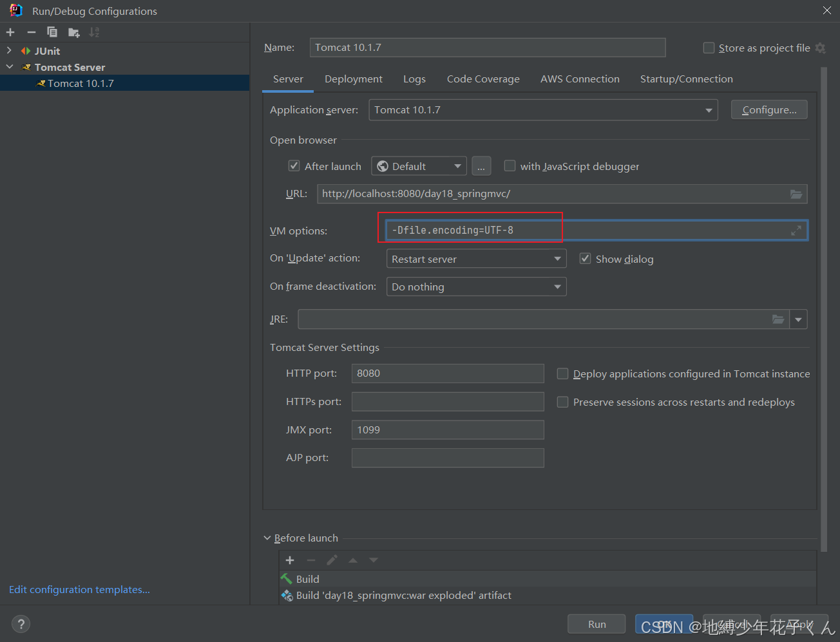Expand JUnit tree node
This screenshot has width=840, height=642.
pyautogui.click(x=9, y=50)
